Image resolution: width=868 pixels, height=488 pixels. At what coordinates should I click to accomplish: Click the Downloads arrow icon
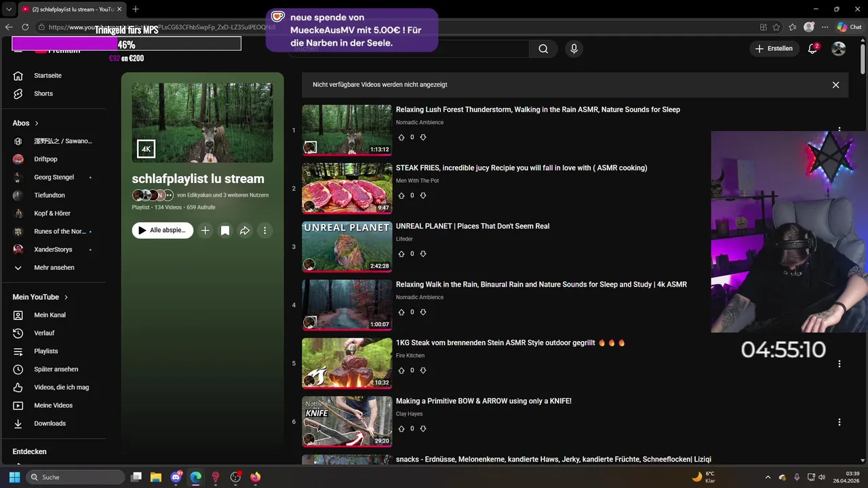[x=18, y=424]
